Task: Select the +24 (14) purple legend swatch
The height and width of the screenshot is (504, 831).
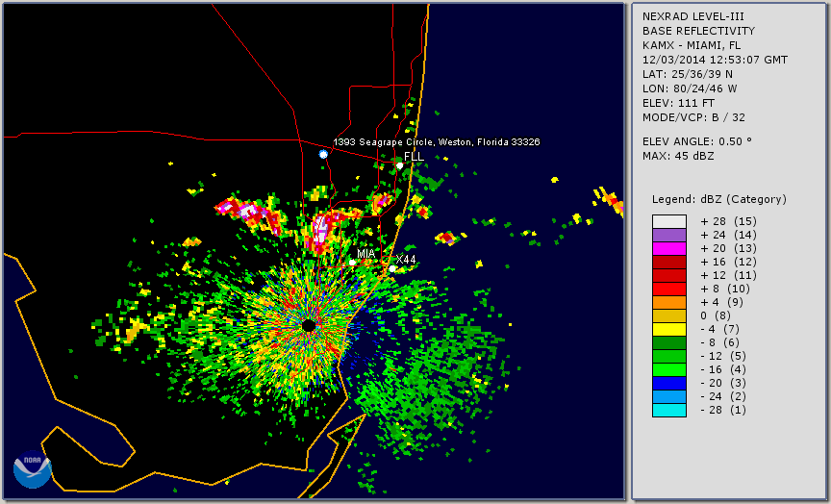Action: (x=669, y=236)
